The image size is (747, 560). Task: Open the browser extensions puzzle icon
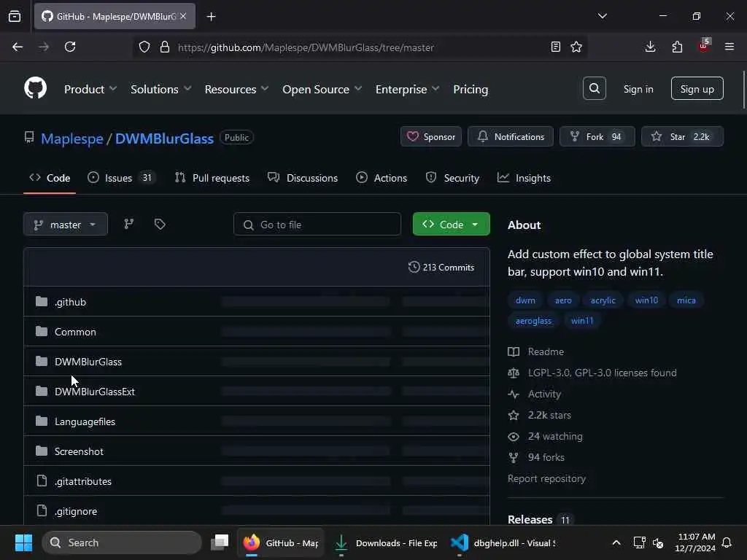click(x=677, y=47)
